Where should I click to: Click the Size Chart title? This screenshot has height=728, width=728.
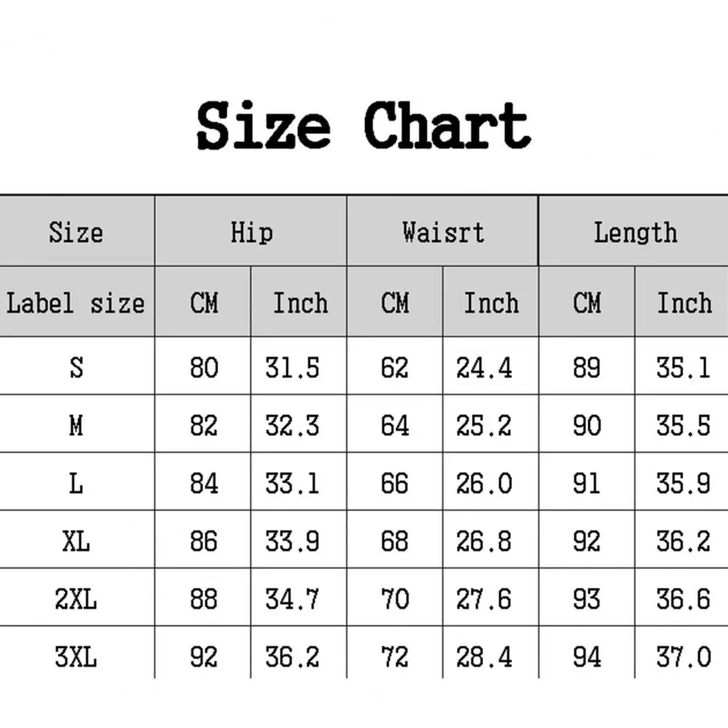tap(364, 127)
